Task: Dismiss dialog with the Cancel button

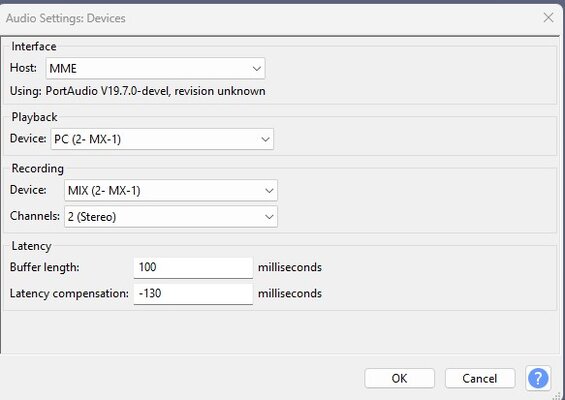Action: point(480,378)
